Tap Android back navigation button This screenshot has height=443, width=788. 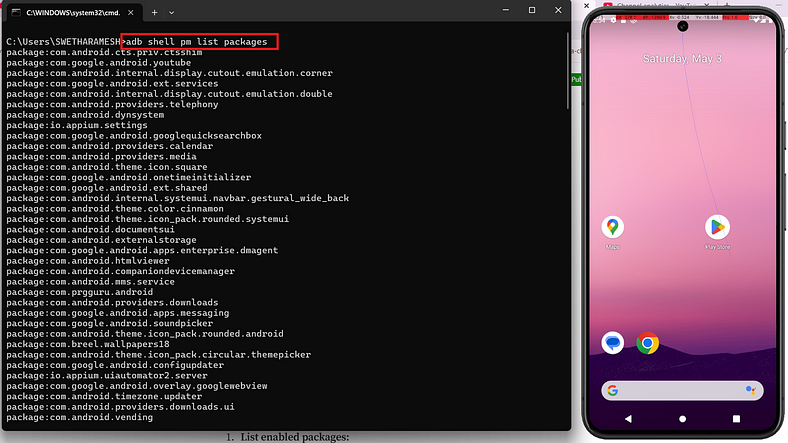pyautogui.click(x=628, y=418)
